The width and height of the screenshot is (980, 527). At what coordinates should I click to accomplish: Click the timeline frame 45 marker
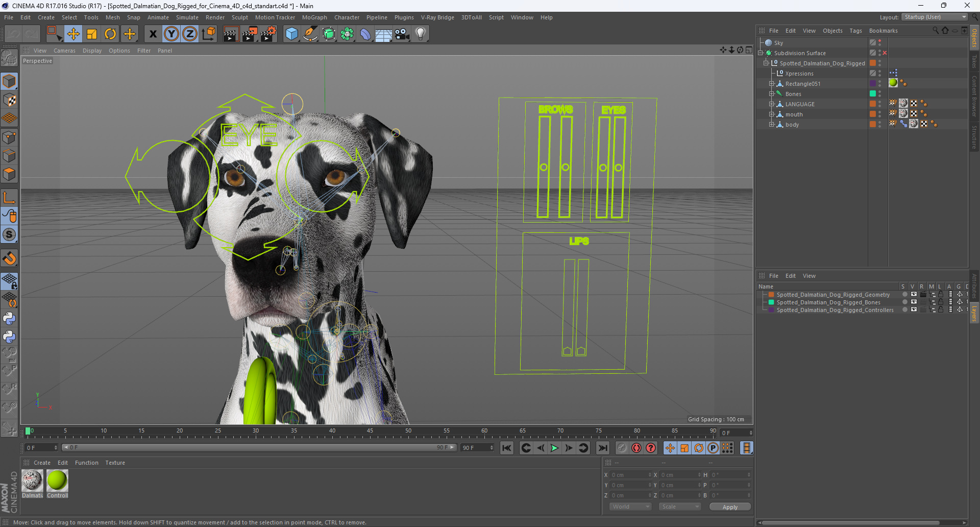[x=370, y=432]
